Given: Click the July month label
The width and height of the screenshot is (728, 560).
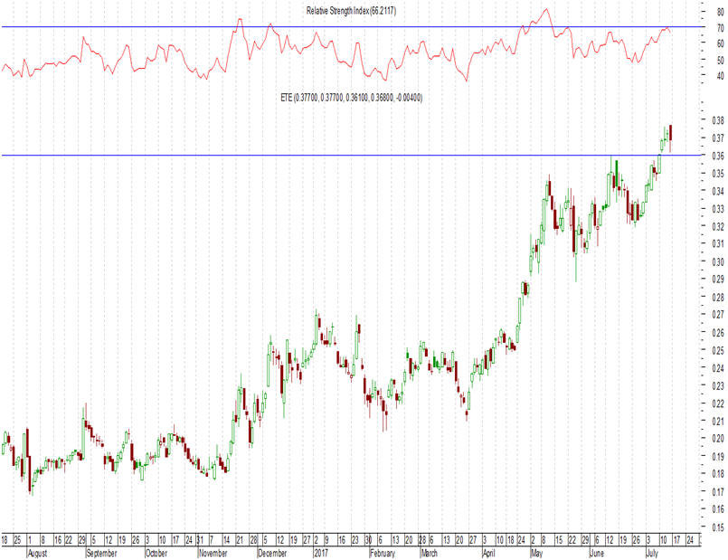Looking at the screenshot, I should 652,553.
